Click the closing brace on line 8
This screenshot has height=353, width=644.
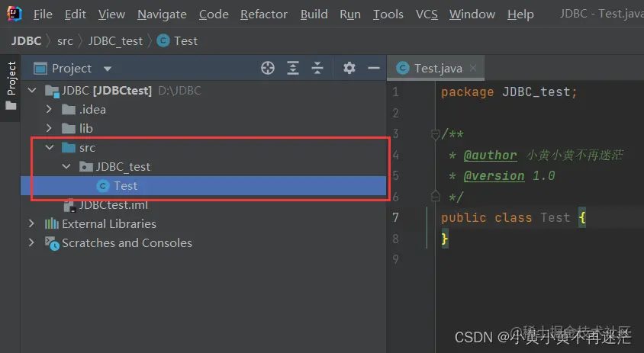[444, 239]
